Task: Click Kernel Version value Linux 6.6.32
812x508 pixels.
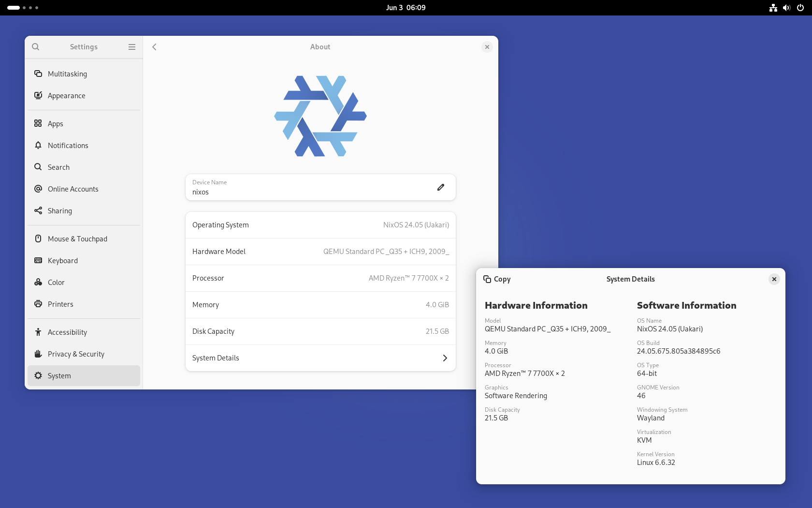Action: click(656, 463)
